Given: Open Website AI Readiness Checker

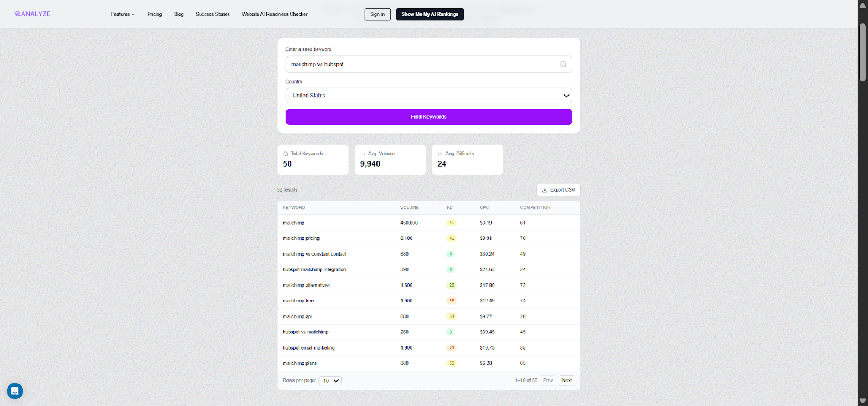Looking at the screenshot, I should (275, 14).
